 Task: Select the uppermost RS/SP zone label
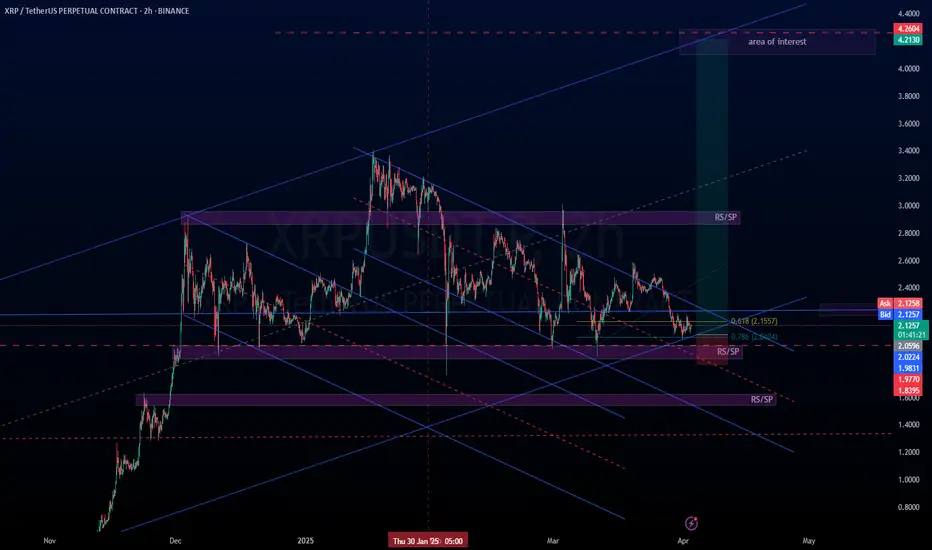[726, 218]
